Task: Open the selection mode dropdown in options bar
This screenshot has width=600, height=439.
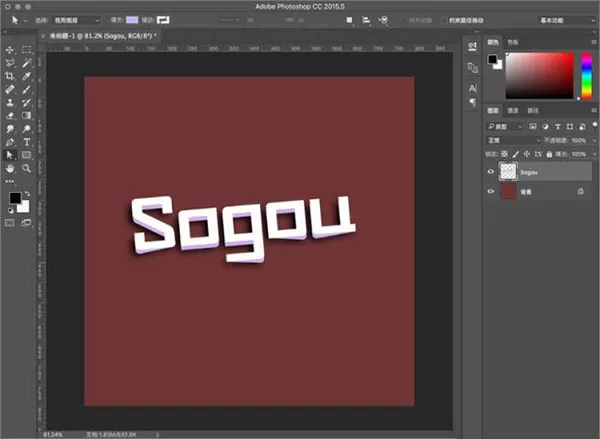Action: click(76, 20)
